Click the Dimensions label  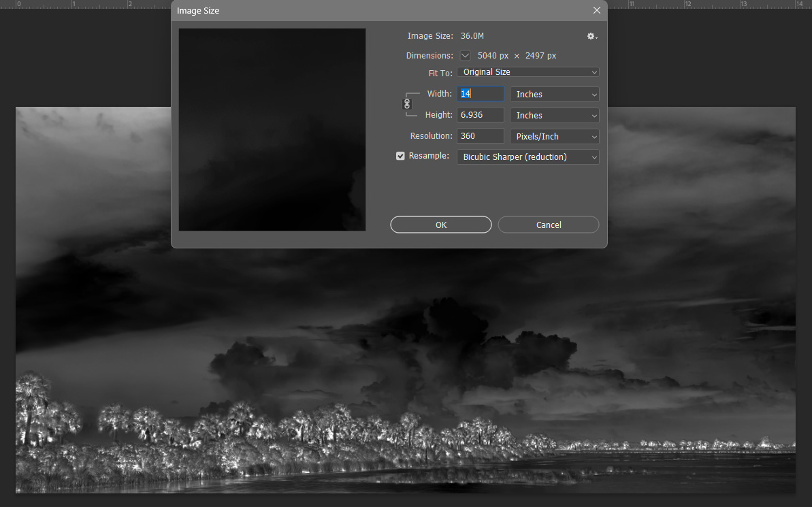click(x=429, y=55)
